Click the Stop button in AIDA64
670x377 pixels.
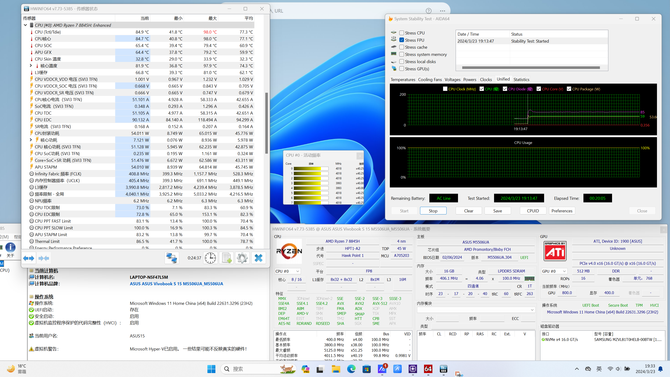[433, 211]
